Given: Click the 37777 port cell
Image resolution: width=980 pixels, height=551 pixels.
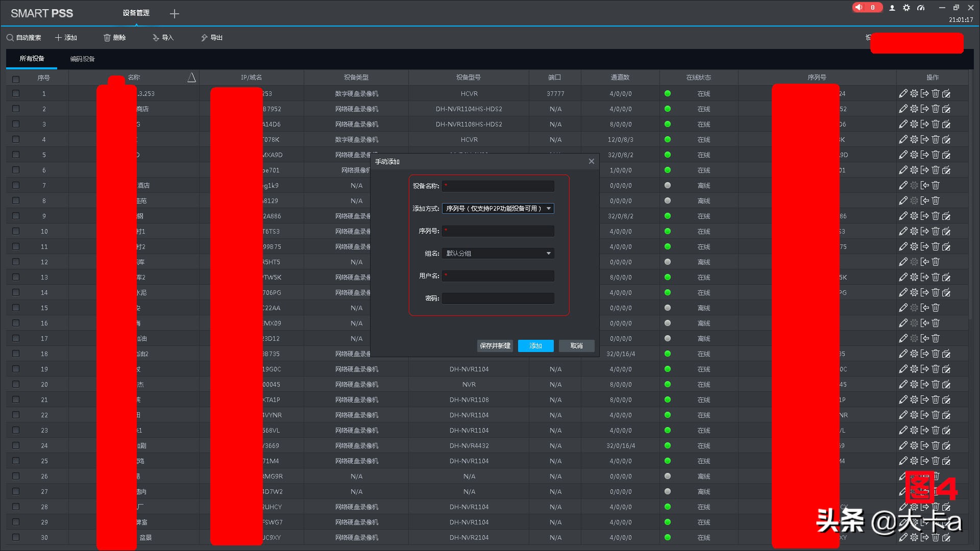Looking at the screenshot, I should [x=555, y=93].
